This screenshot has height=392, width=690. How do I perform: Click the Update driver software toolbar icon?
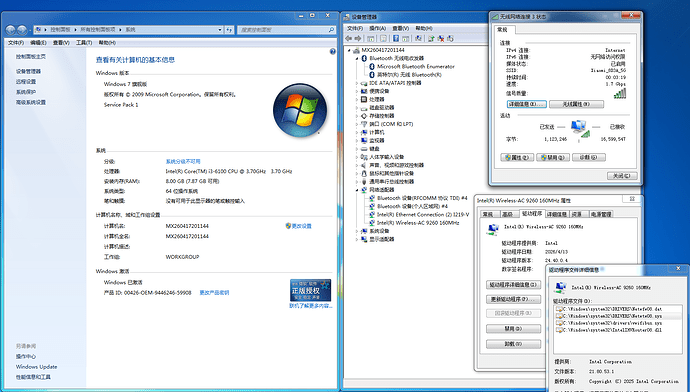click(x=431, y=39)
